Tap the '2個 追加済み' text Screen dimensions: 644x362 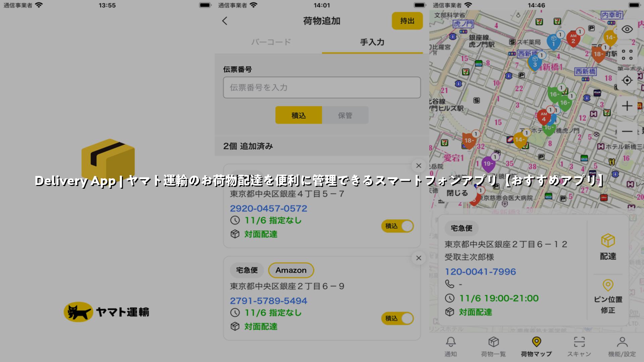[248, 146]
